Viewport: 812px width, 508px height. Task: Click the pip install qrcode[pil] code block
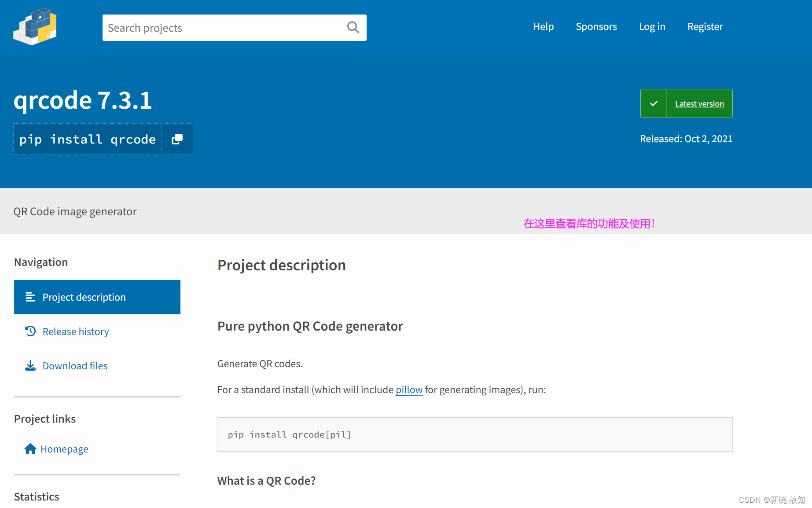(x=475, y=434)
